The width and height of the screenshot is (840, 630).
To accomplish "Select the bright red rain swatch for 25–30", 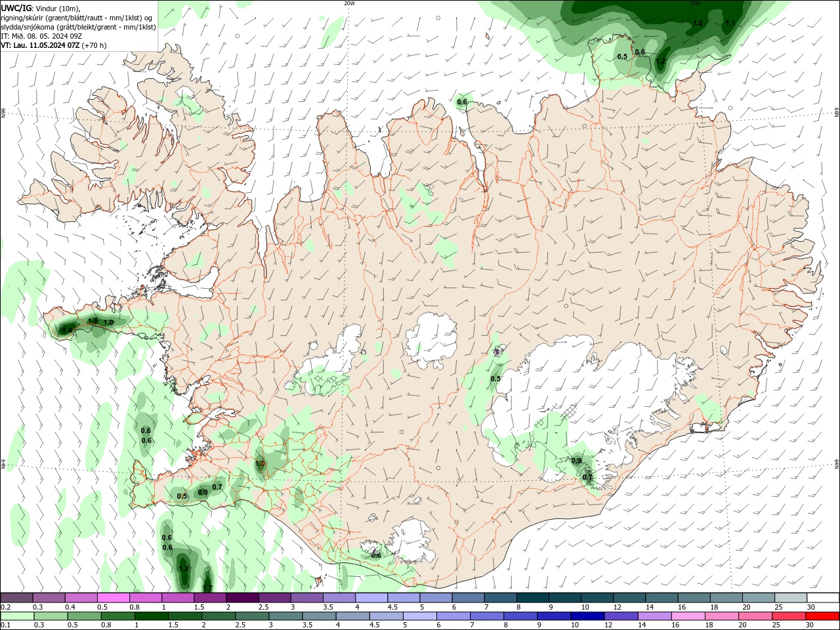I will (787, 616).
